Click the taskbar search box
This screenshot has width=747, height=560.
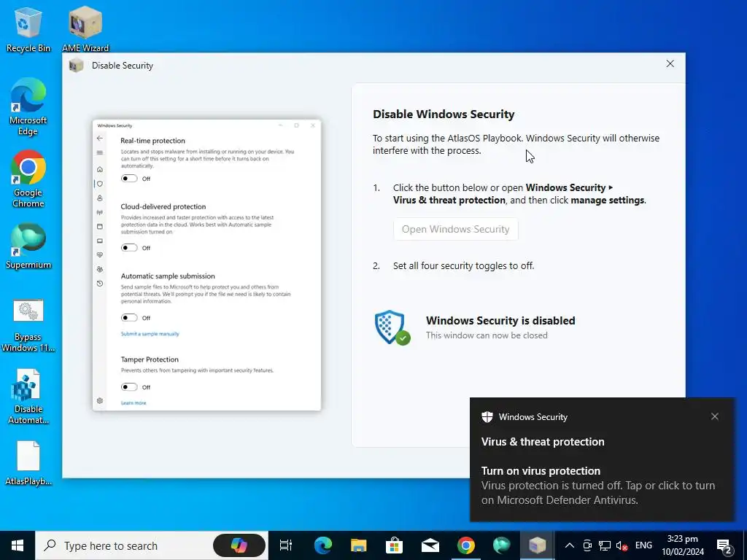[152, 545]
